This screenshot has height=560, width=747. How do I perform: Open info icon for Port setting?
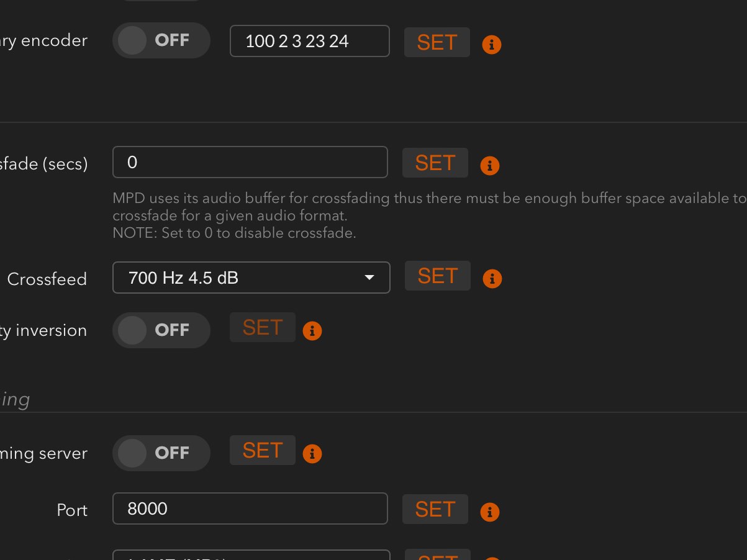[x=490, y=512]
